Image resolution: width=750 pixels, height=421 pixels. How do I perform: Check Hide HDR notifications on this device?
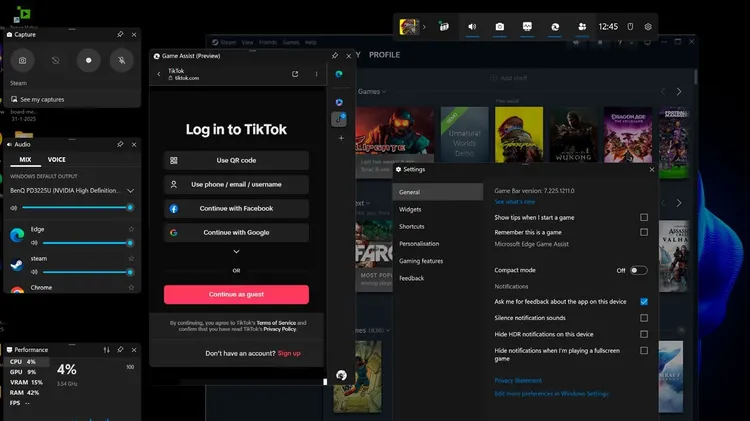click(x=644, y=334)
